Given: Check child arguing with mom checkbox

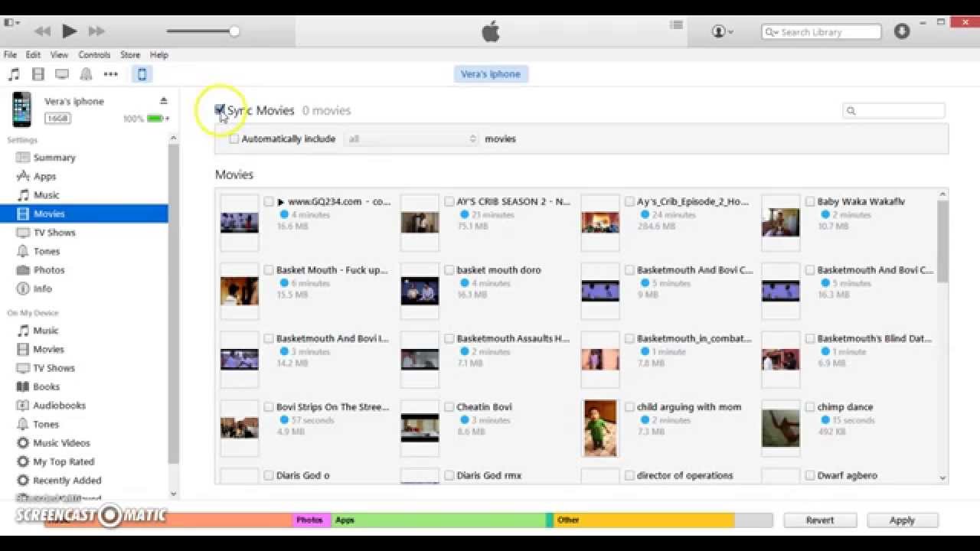Looking at the screenshot, I should click(629, 407).
